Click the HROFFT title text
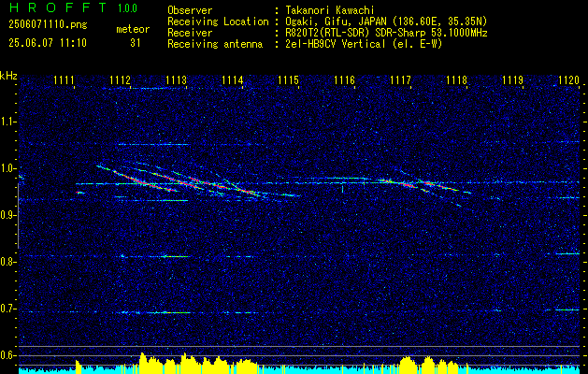Screen dimensions: 588x374 (58, 7)
